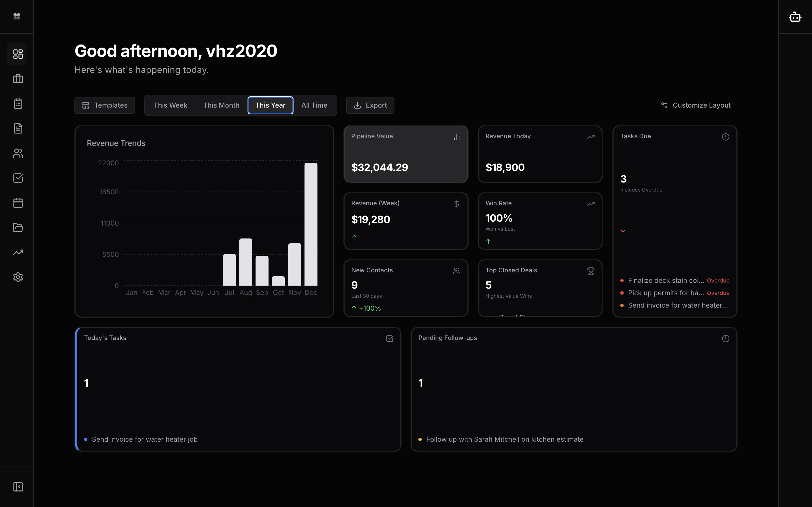
Task: Mark Send invoice for water heater job done
Action: pyautogui.click(x=144, y=439)
